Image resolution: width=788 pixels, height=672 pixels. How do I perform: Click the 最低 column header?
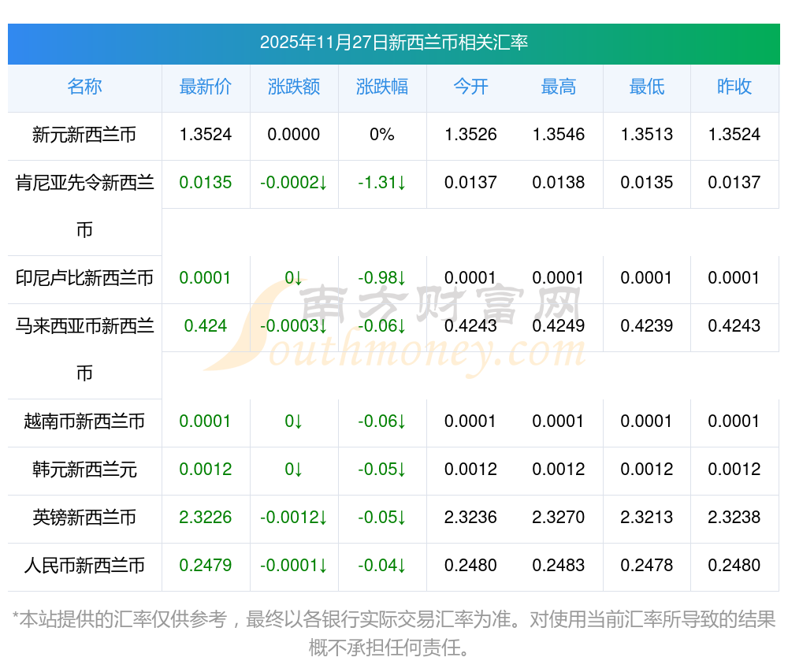coord(647,87)
